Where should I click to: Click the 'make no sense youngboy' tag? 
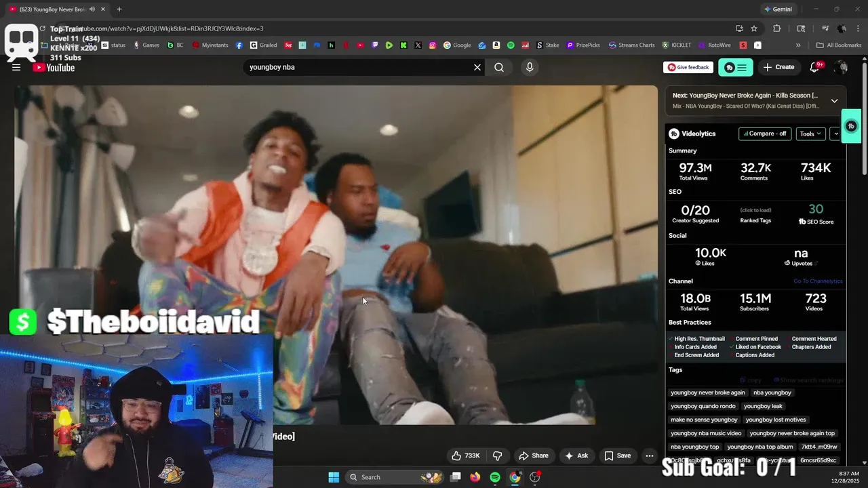tap(704, 420)
